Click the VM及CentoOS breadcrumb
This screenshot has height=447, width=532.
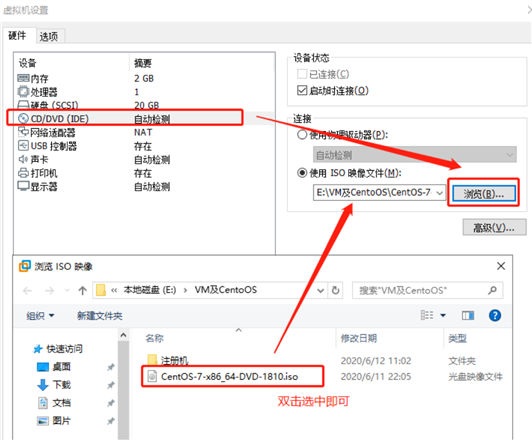226,290
